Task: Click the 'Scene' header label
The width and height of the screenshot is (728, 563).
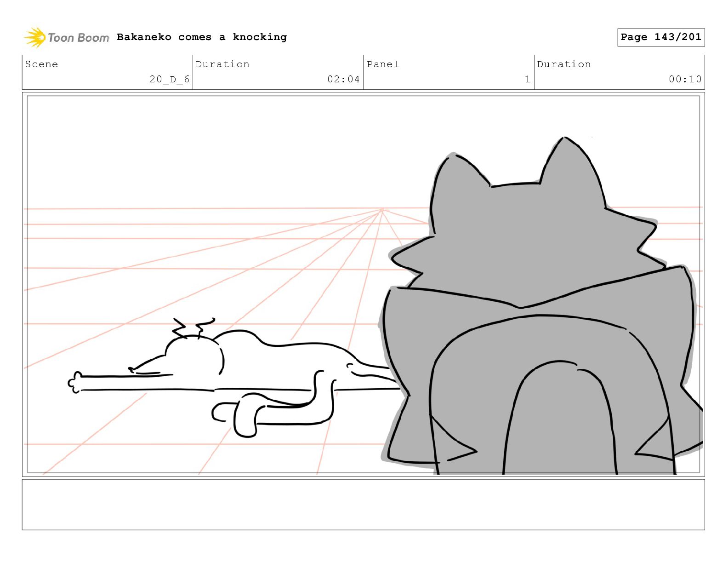Action: pos(42,64)
